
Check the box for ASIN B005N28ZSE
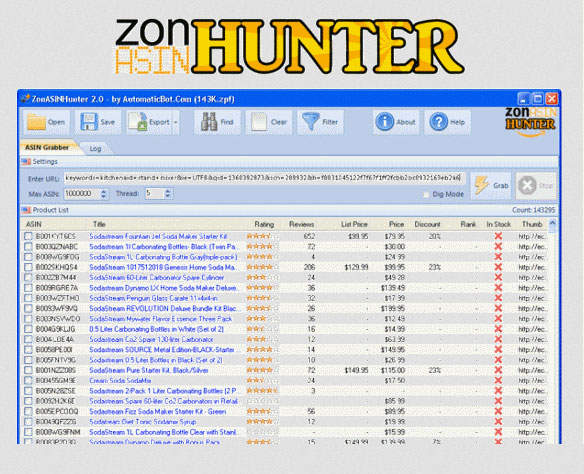click(28, 391)
